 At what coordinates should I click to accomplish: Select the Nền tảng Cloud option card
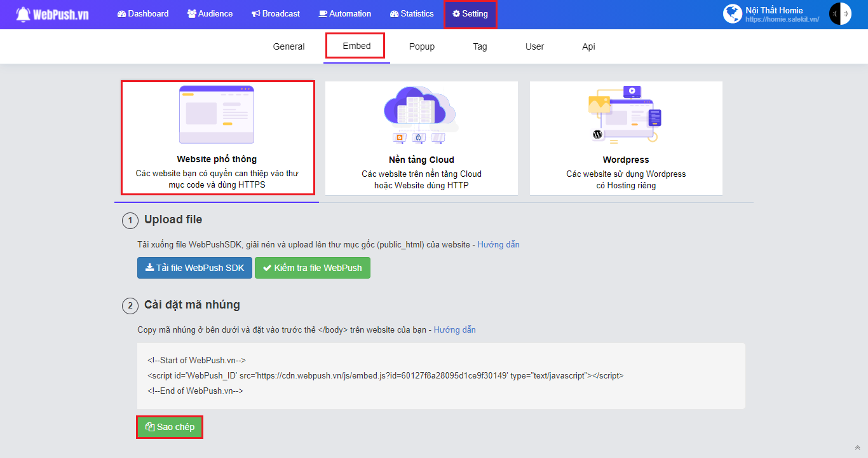pyautogui.click(x=421, y=138)
